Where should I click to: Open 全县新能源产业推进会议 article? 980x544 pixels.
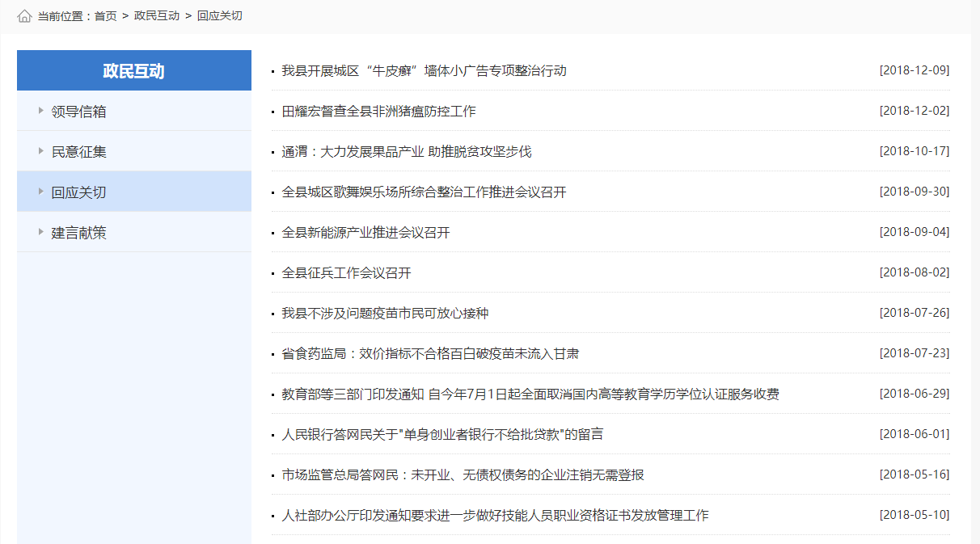click(x=365, y=233)
